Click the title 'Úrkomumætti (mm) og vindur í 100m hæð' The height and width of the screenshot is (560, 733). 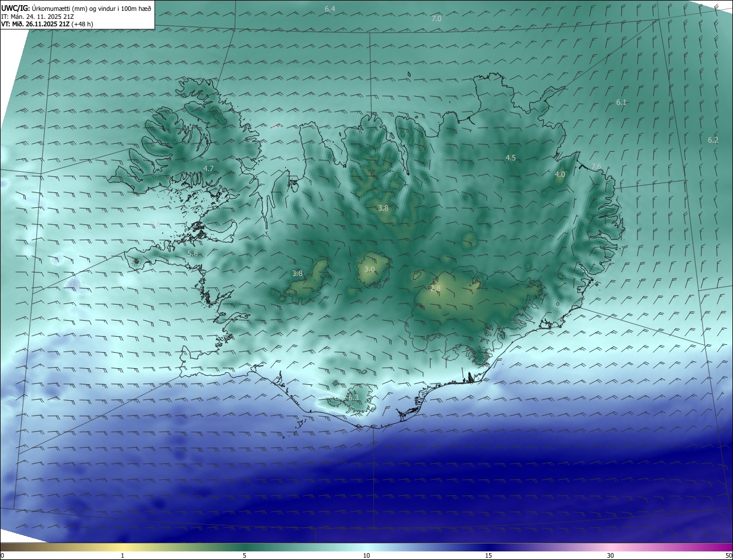coord(91,9)
